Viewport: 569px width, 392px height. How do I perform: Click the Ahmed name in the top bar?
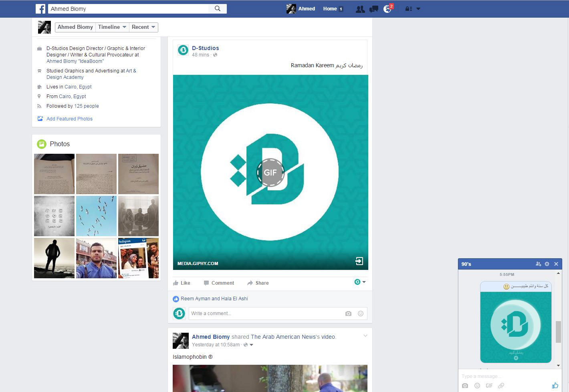(x=307, y=9)
